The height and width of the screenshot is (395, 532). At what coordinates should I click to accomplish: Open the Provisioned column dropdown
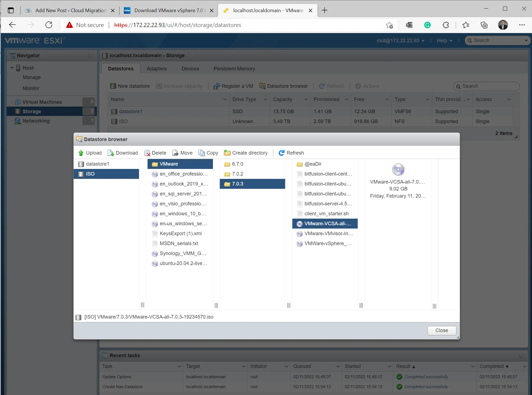click(x=346, y=99)
